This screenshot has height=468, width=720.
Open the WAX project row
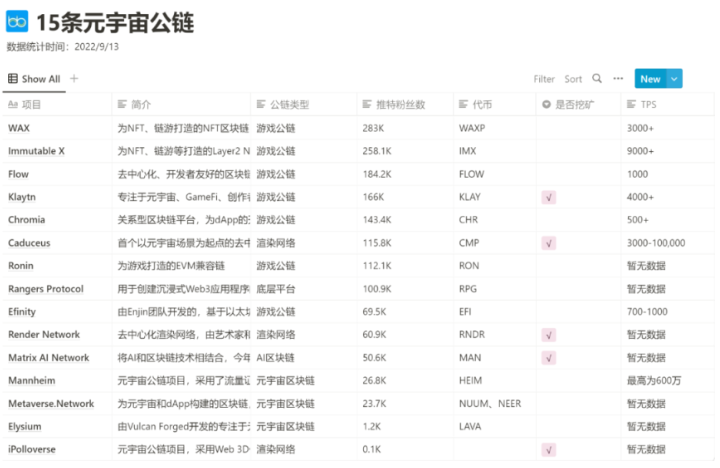coord(19,128)
